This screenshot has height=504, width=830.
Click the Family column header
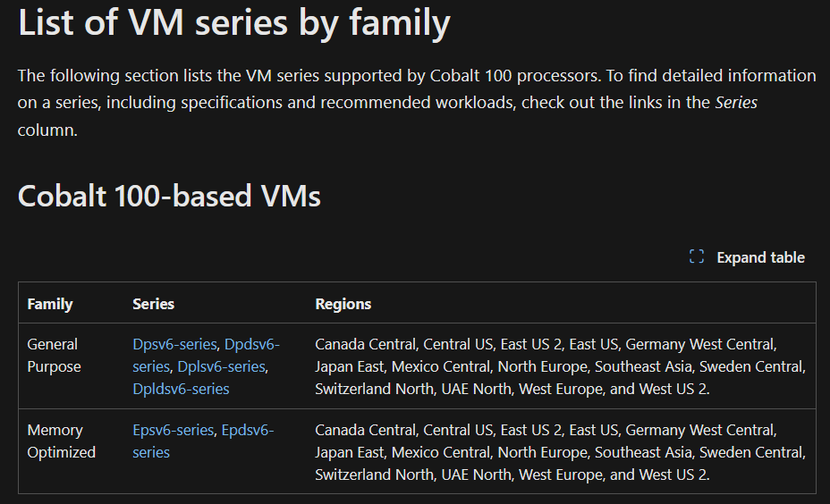pyautogui.click(x=50, y=304)
